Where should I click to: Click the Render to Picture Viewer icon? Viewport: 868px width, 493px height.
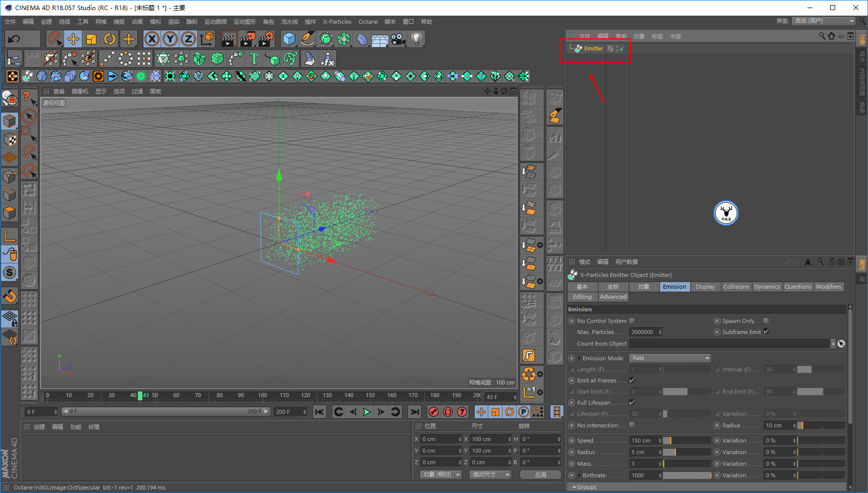247,39
